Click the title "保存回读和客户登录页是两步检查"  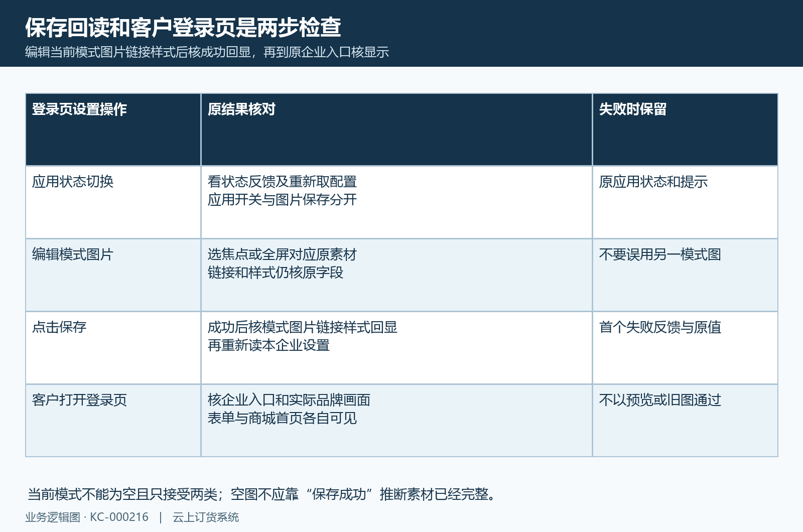[x=183, y=27]
